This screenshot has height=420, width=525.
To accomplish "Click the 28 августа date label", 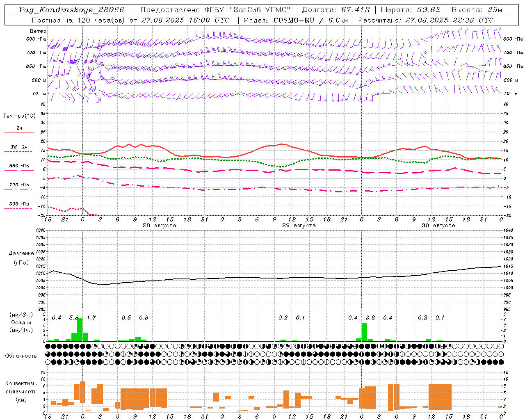I will click(x=160, y=226).
